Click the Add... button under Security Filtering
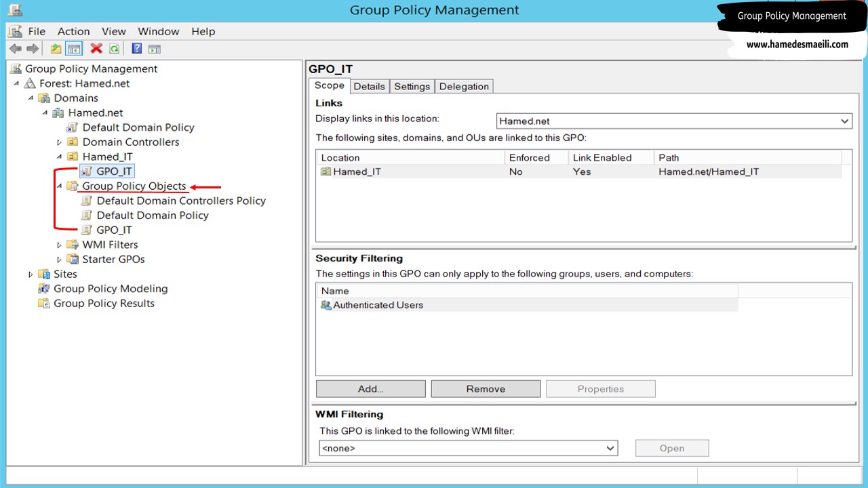 point(371,389)
